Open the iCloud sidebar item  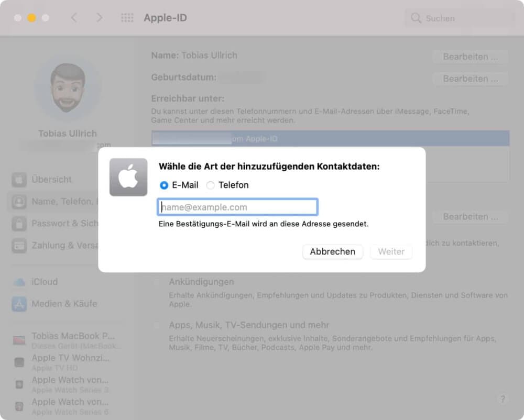click(67, 282)
